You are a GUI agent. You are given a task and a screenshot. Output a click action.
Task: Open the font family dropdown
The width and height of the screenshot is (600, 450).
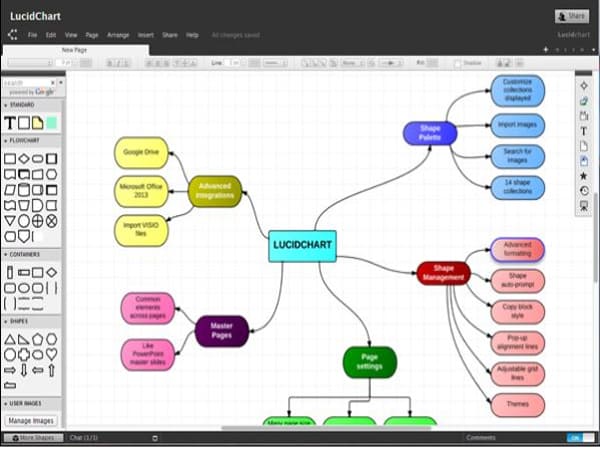(x=30, y=63)
